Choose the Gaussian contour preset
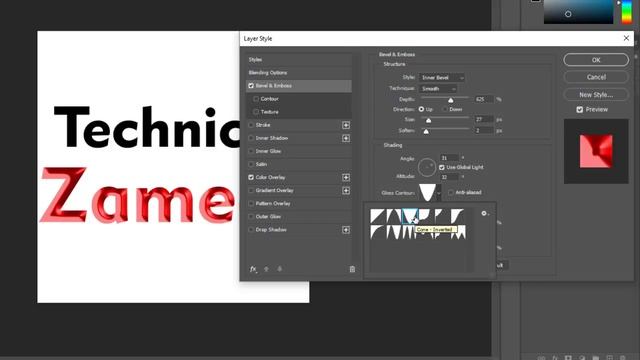This screenshot has height=360, width=640. pos(458,216)
